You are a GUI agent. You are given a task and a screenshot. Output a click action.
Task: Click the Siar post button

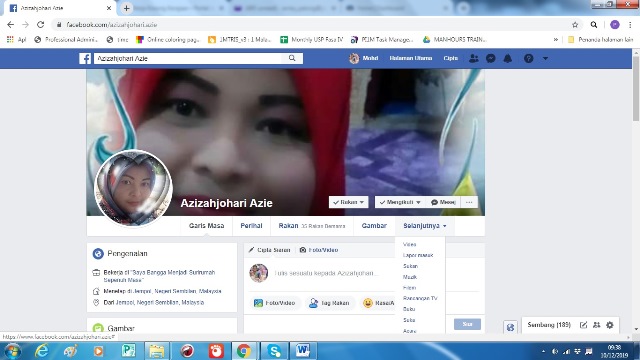(467, 324)
